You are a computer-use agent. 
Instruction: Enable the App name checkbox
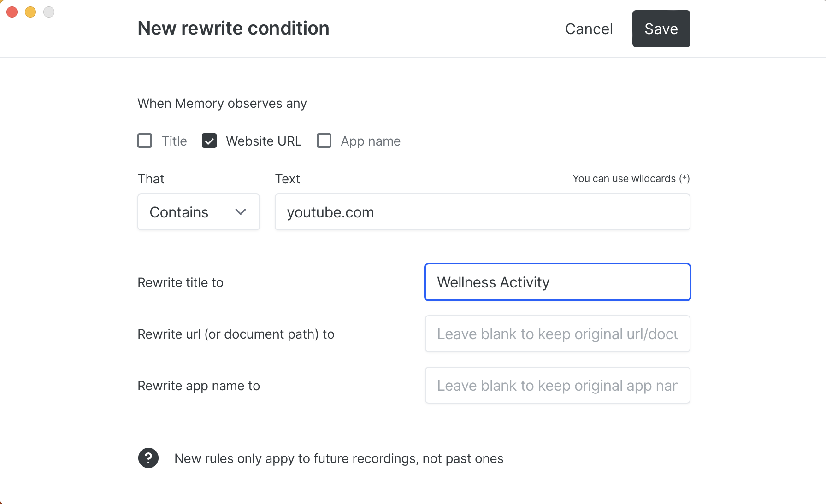click(x=324, y=141)
